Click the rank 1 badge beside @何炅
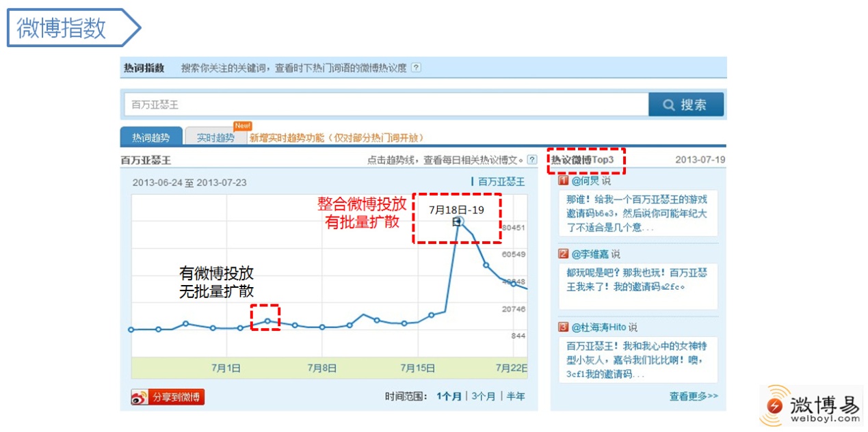868x432 pixels. pos(564,181)
